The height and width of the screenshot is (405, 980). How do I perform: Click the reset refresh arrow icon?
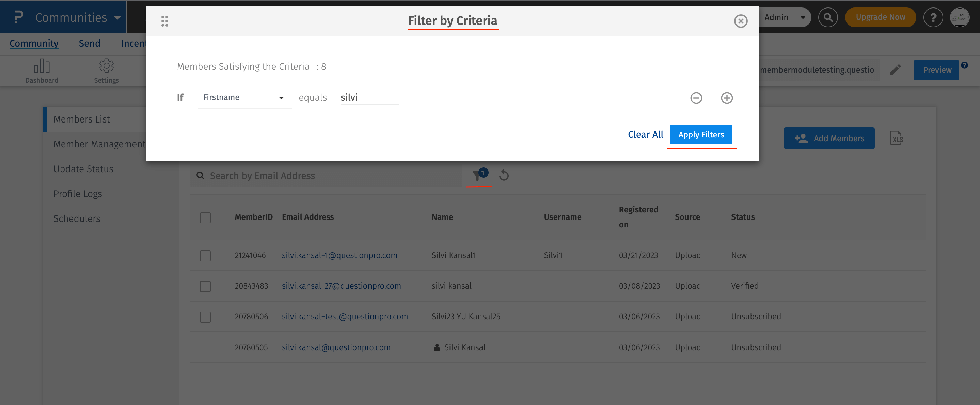pyautogui.click(x=504, y=175)
